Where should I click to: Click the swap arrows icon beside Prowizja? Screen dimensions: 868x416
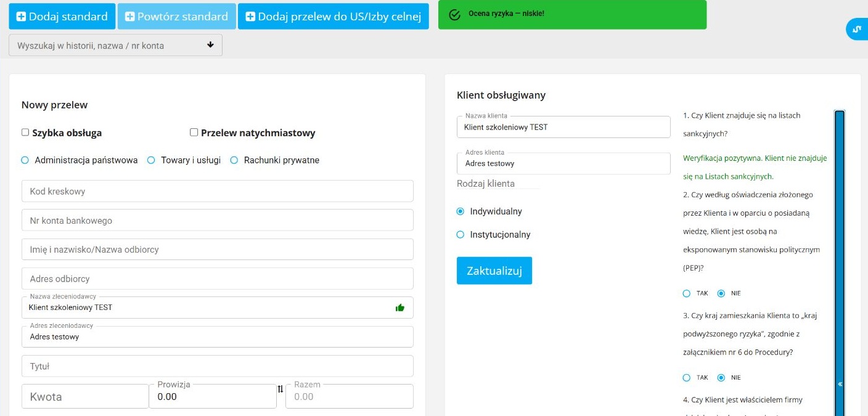[x=280, y=389]
